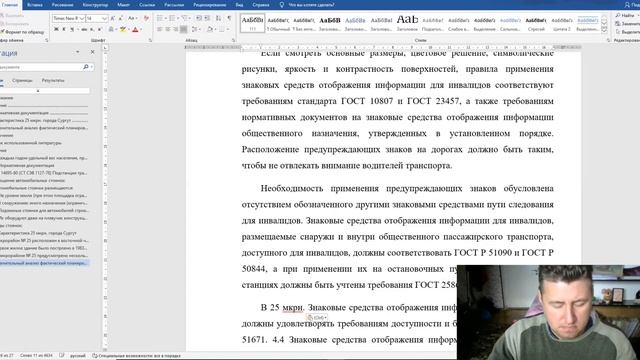Switch to Страницы tab in navigation

point(22,80)
